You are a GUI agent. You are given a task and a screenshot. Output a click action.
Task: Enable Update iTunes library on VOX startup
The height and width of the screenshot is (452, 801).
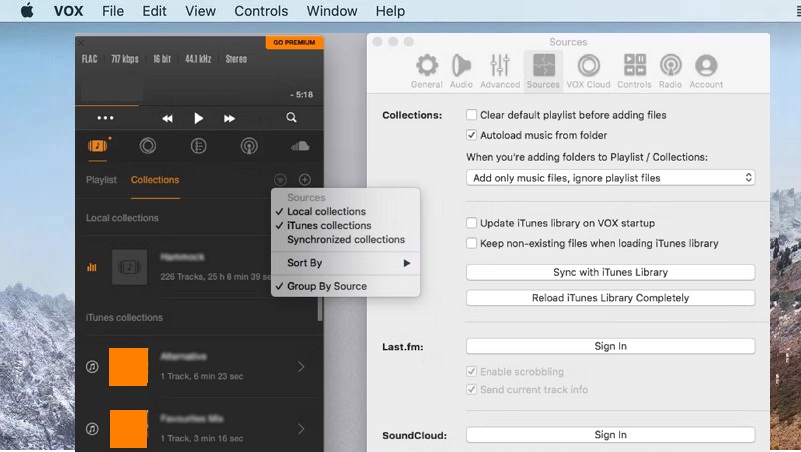472,223
